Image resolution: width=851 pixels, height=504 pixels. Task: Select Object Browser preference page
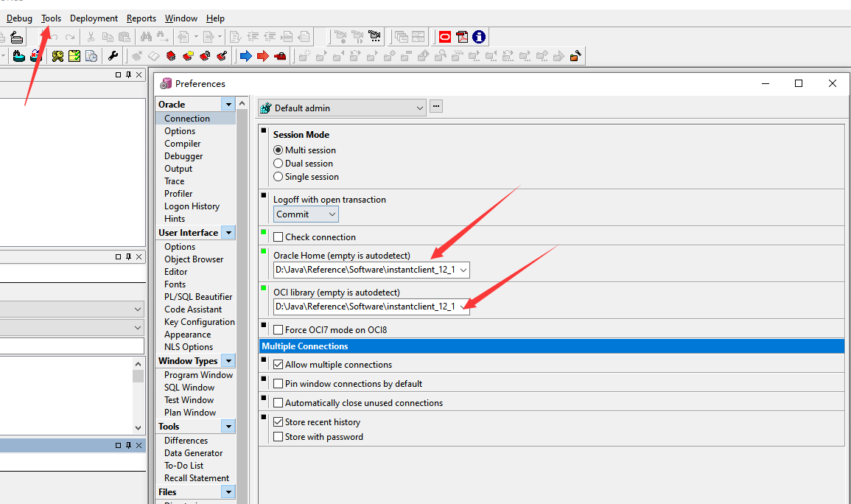point(194,259)
